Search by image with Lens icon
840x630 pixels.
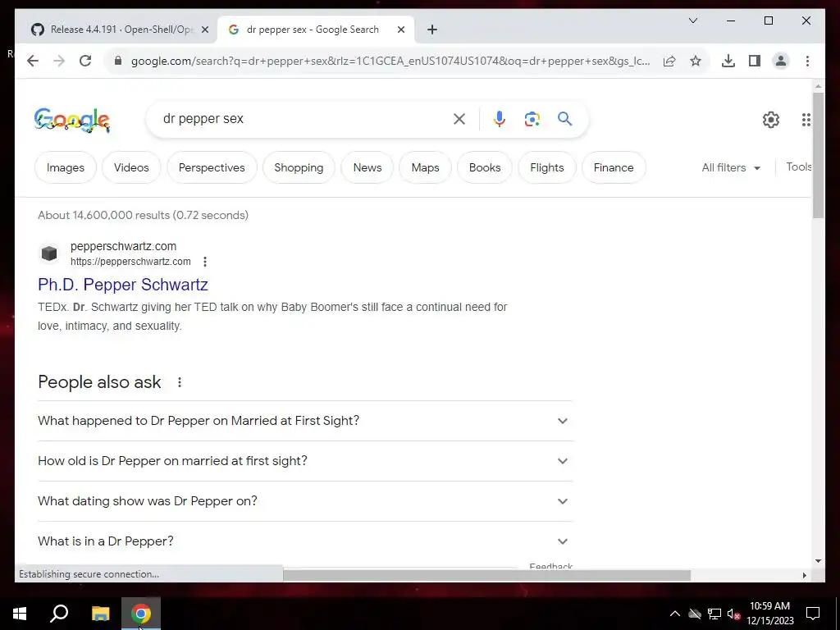(532, 119)
